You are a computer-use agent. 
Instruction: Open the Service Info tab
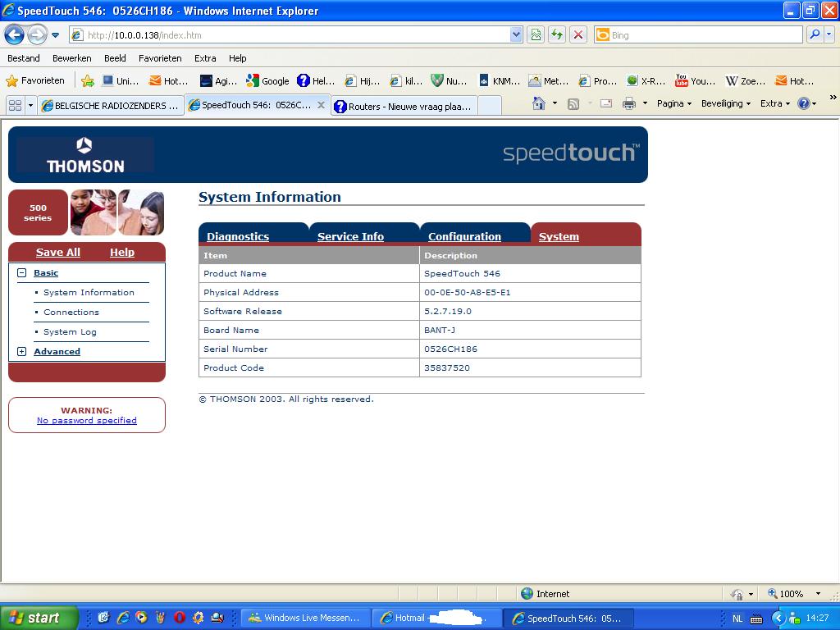pyautogui.click(x=350, y=236)
